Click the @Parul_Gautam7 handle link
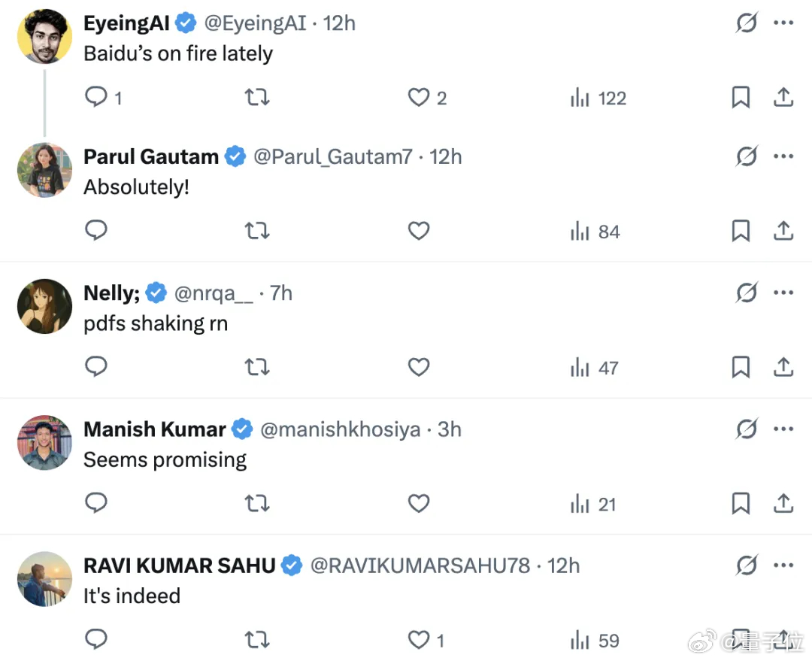 [x=332, y=156]
